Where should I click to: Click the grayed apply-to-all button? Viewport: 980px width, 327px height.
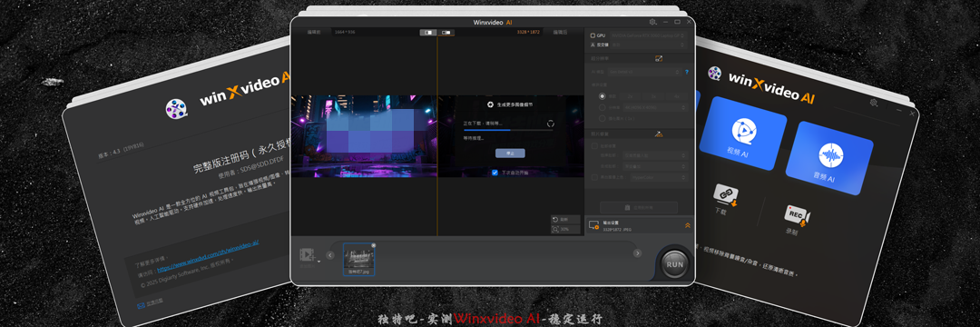coord(638,208)
